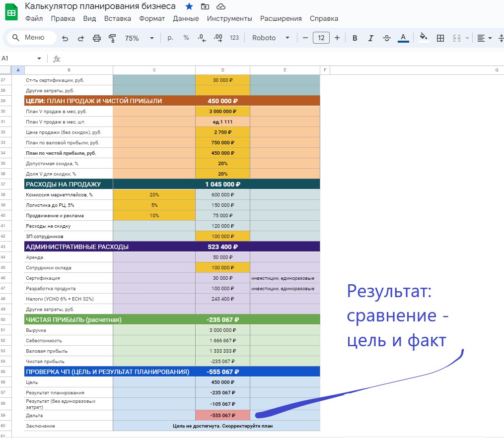
Task: Toggle bold formatting
Action: [355, 38]
